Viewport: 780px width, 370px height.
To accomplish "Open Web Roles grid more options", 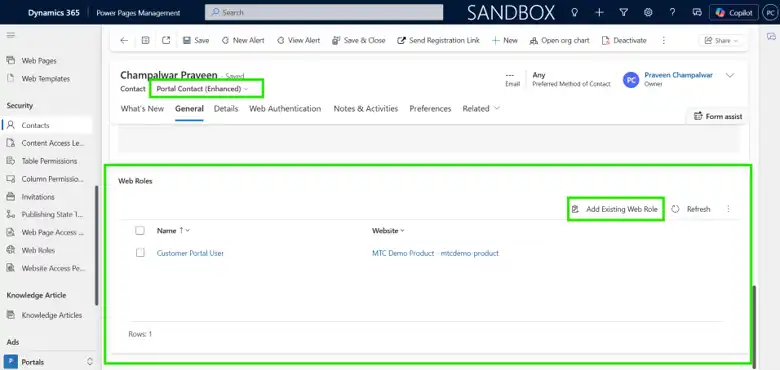I will (x=728, y=209).
